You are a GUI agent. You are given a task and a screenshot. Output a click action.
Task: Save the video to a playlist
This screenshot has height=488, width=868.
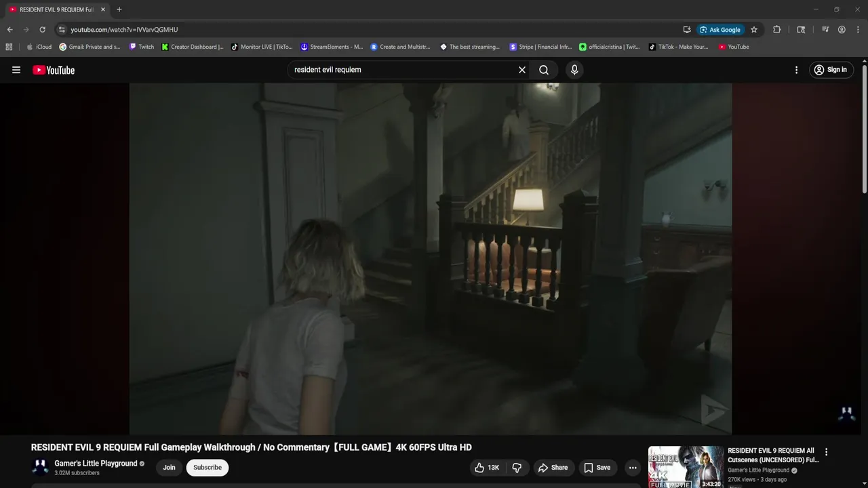[x=597, y=468]
